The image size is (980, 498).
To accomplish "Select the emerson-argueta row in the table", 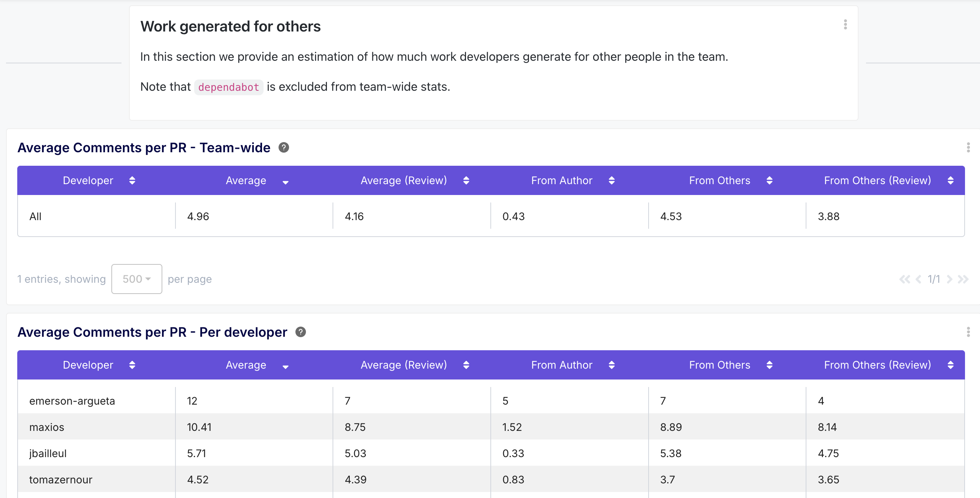I will point(72,400).
